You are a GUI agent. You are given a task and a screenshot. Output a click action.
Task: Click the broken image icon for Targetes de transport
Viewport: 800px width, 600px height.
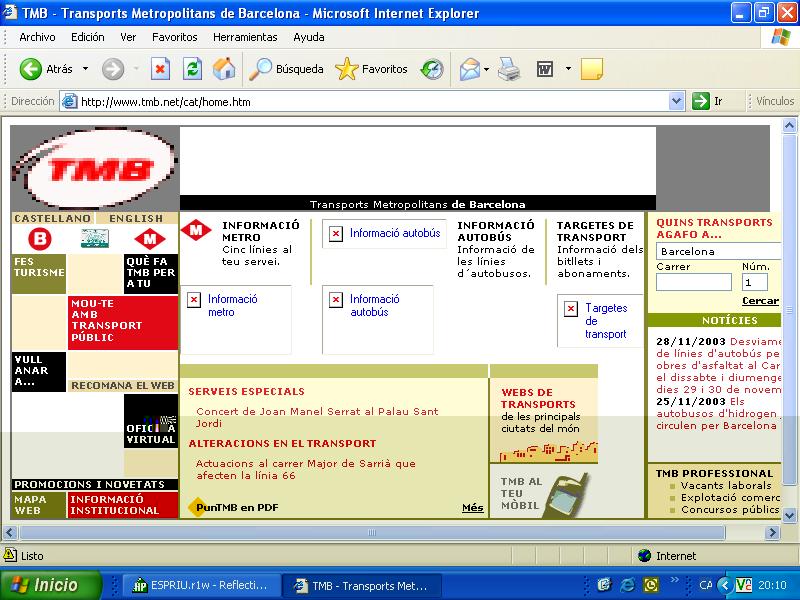pos(571,308)
